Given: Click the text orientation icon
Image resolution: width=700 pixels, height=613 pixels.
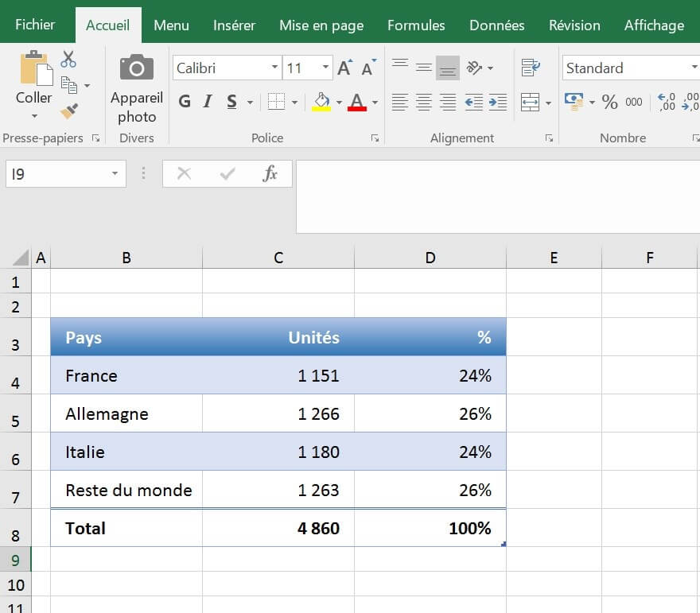Looking at the screenshot, I should coord(474,68).
